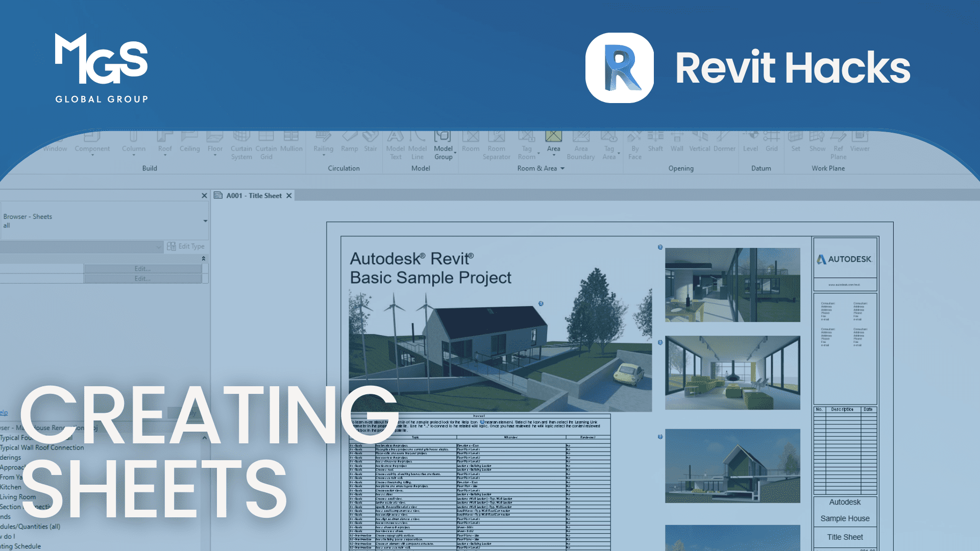The height and width of the screenshot is (551, 980).
Task: Select the Curtain Grid tool
Action: [266, 145]
